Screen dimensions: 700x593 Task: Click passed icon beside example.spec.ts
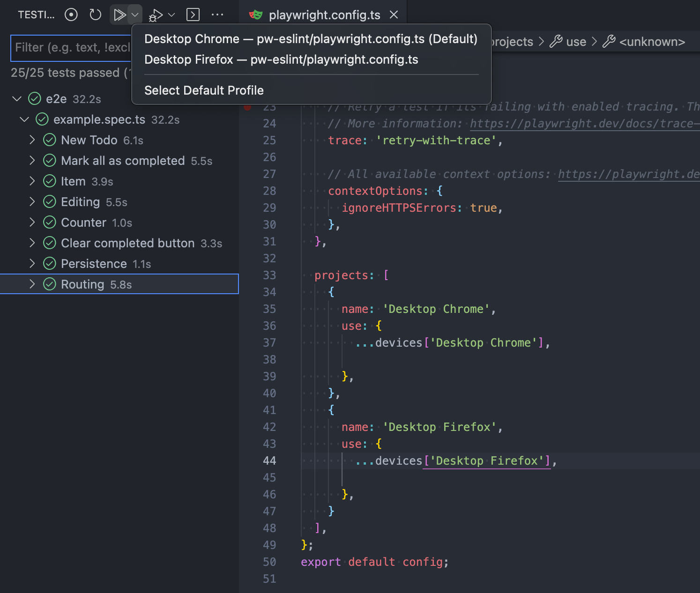[x=42, y=119]
